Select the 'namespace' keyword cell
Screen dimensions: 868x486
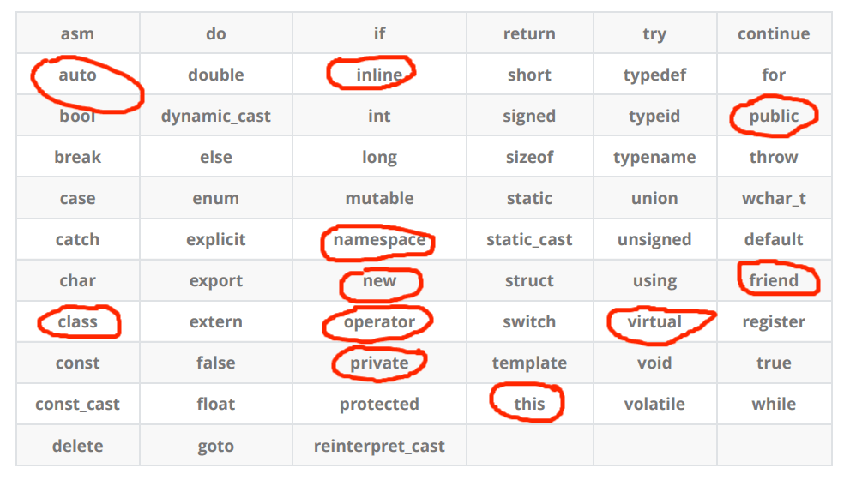(x=379, y=240)
